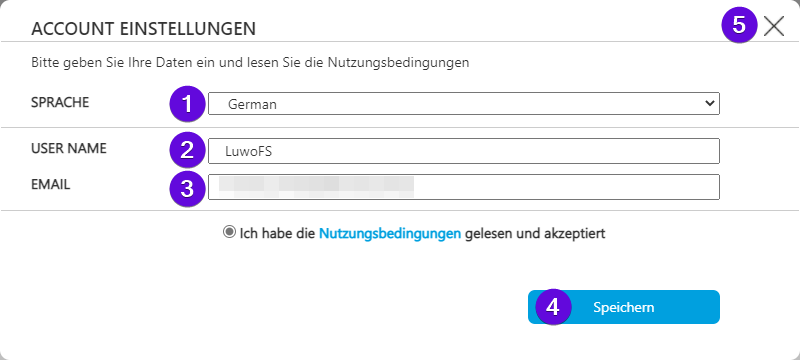This screenshot has height=360, width=800.
Task: Click the purple number 5 badge
Action: pos(739,25)
